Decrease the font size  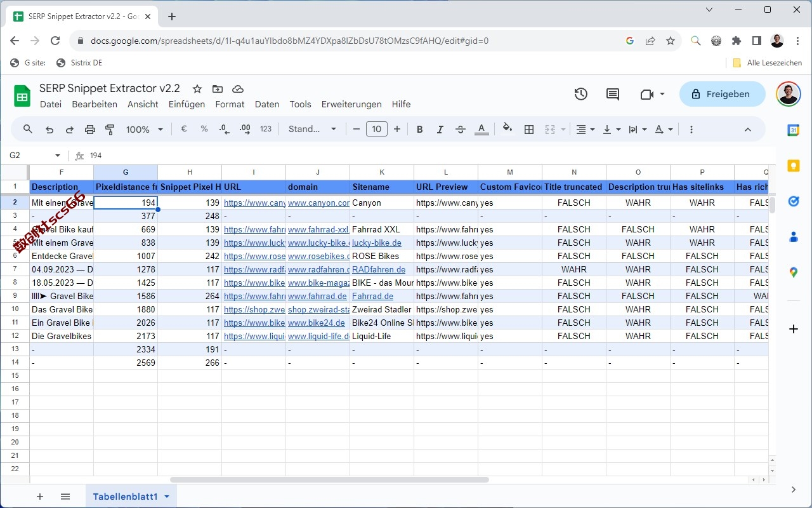coord(357,129)
